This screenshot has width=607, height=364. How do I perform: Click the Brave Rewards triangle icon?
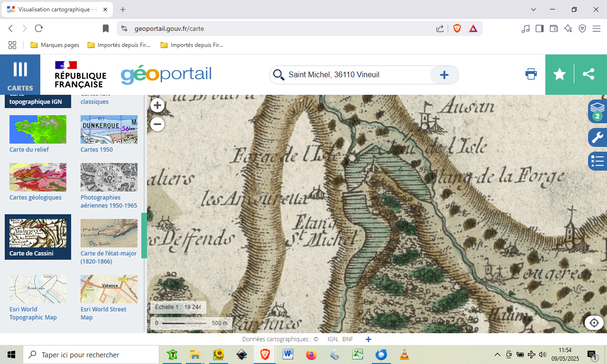473,28
